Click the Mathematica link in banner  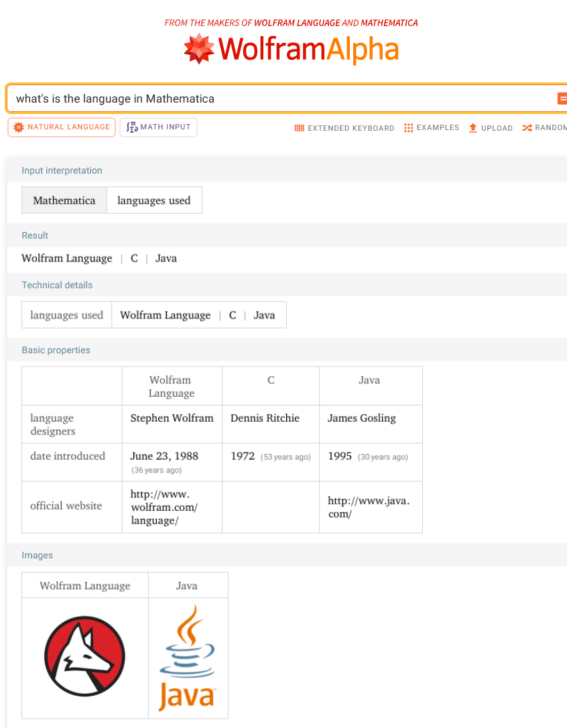[389, 23]
